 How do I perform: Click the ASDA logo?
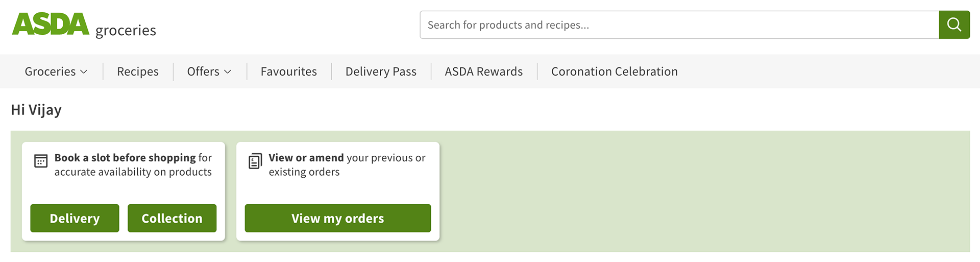click(51, 24)
